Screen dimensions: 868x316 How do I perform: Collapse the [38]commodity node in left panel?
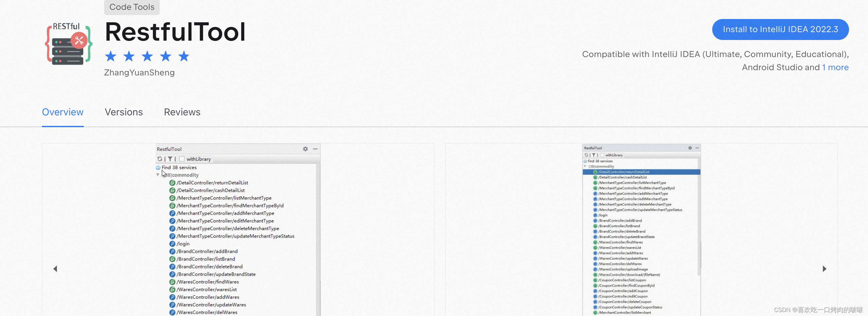pos(158,175)
